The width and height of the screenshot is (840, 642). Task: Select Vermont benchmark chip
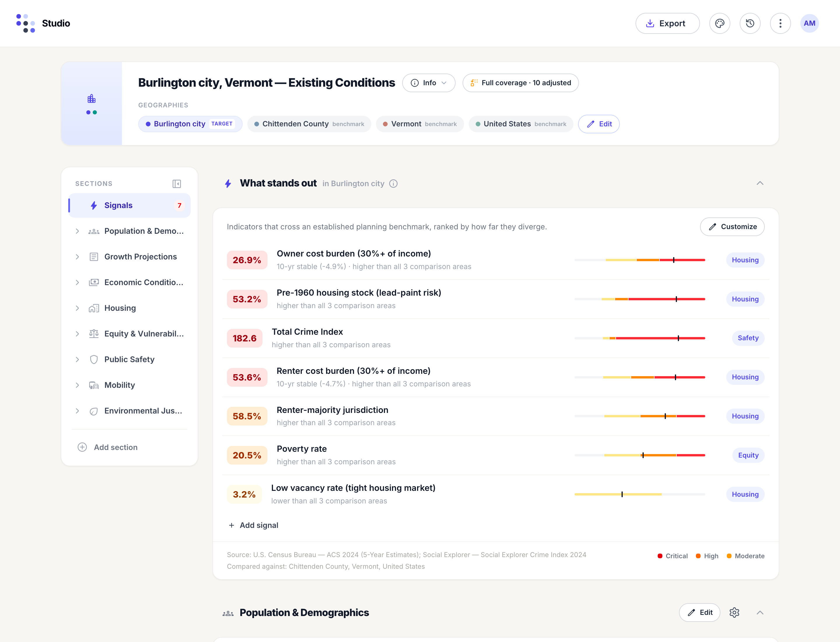point(420,124)
